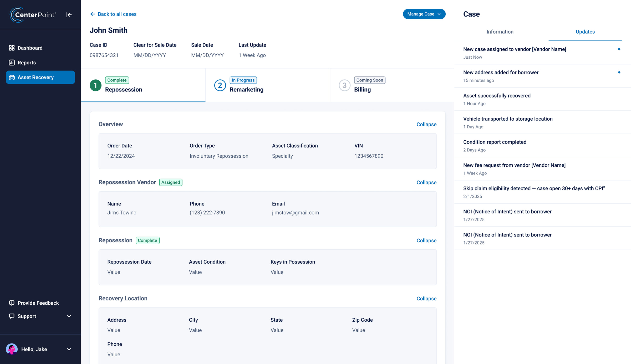Click vendor phone (123) 222-7890
Viewport: 631px width, 364px height.
point(207,213)
